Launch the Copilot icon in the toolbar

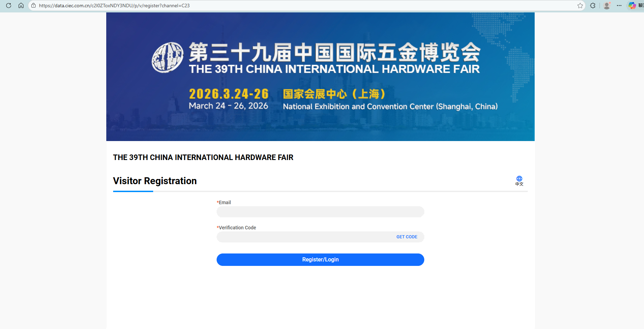[x=632, y=6]
